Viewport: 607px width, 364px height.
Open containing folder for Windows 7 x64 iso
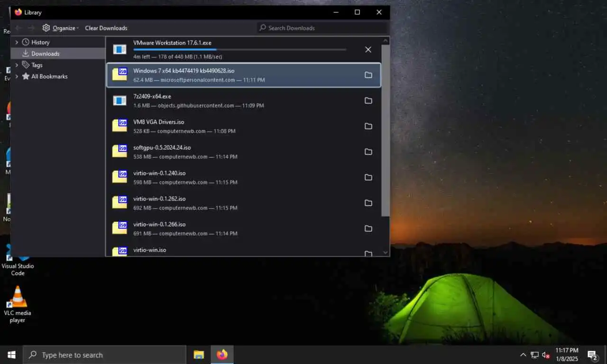click(x=368, y=75)
